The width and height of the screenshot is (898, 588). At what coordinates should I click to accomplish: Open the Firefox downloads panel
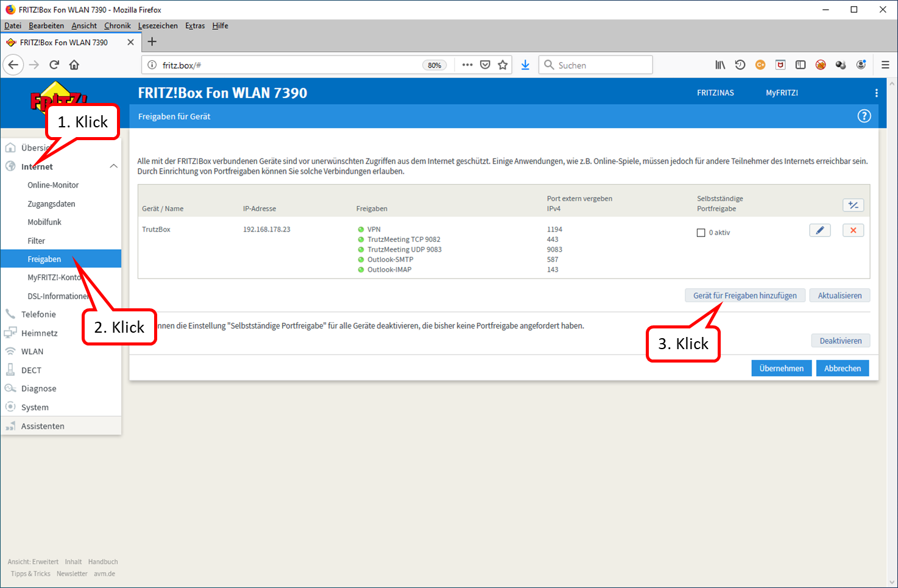pyautogui.click(x=525, y=65)
